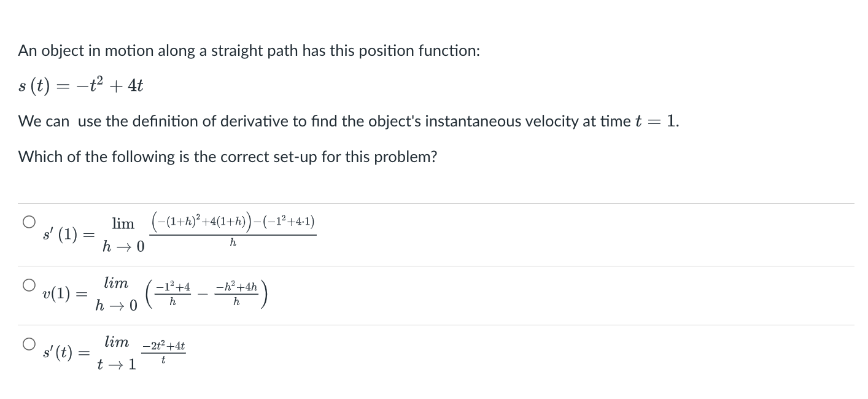Click the v(1) label in the second option
The height and width of the screenshot is (399, 868).
click(x=55, y=295)
